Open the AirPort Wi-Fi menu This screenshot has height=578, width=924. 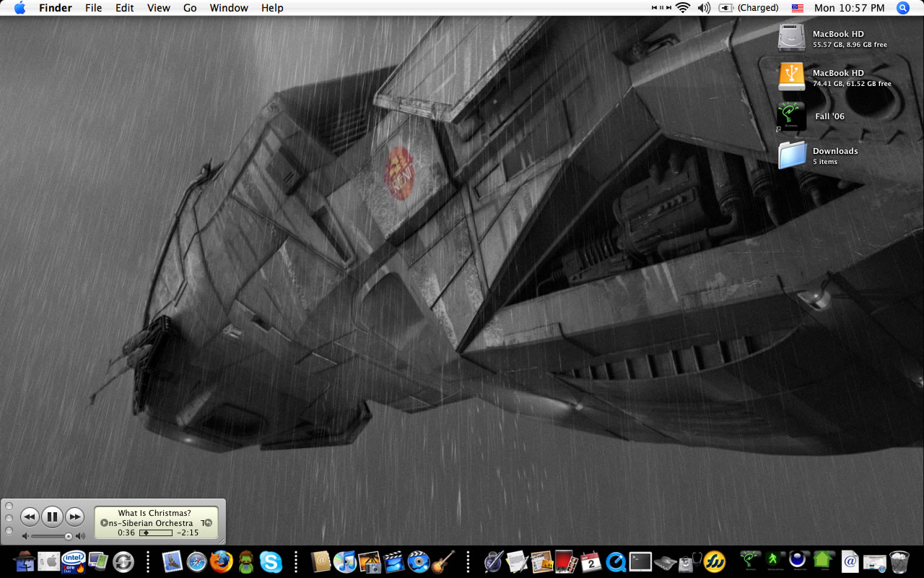click(683, 8)
